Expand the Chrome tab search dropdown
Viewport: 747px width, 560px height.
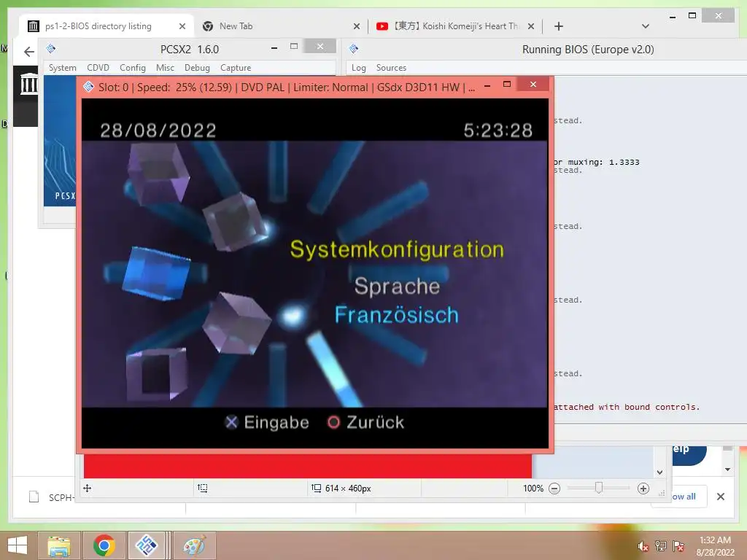click(645, 26)
